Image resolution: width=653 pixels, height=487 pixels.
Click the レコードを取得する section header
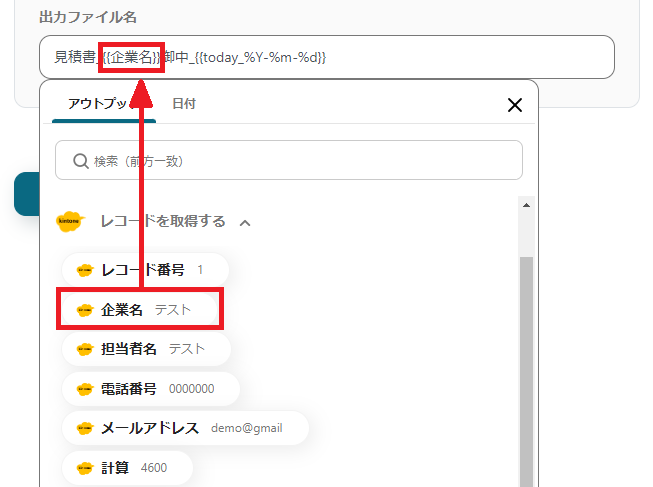pyautogui.click(x=163, y=221)
